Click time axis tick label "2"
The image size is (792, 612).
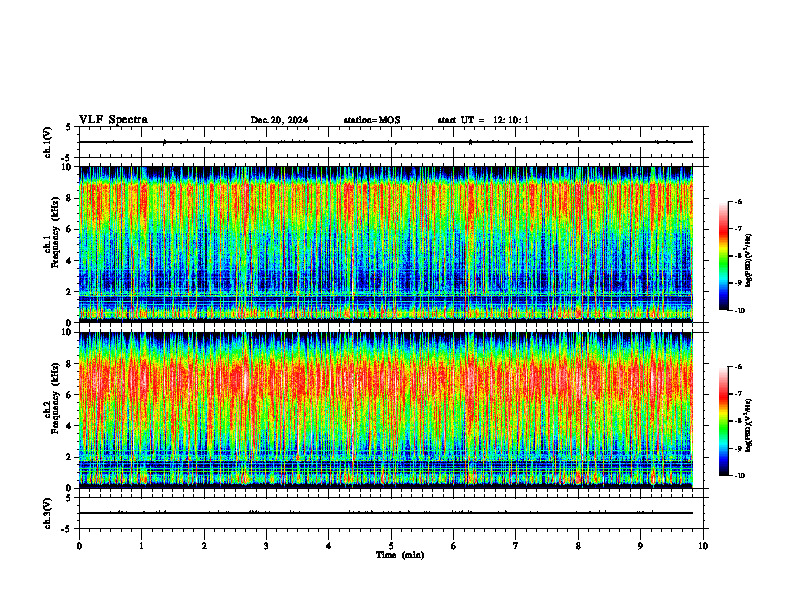click(x=204, y=546)
